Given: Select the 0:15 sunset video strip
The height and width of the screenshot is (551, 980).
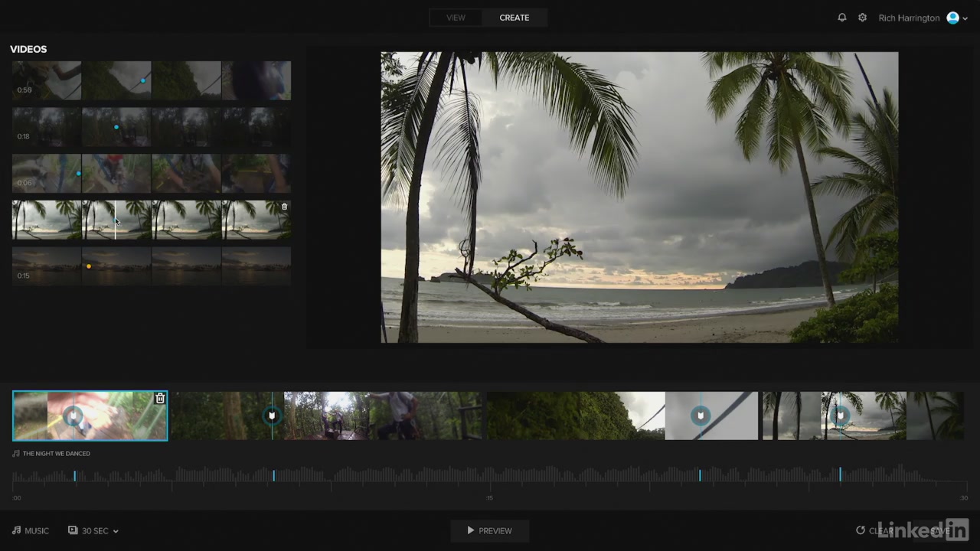Looking at the screenshot, I should pyautogui.click(x=152, y=266).
